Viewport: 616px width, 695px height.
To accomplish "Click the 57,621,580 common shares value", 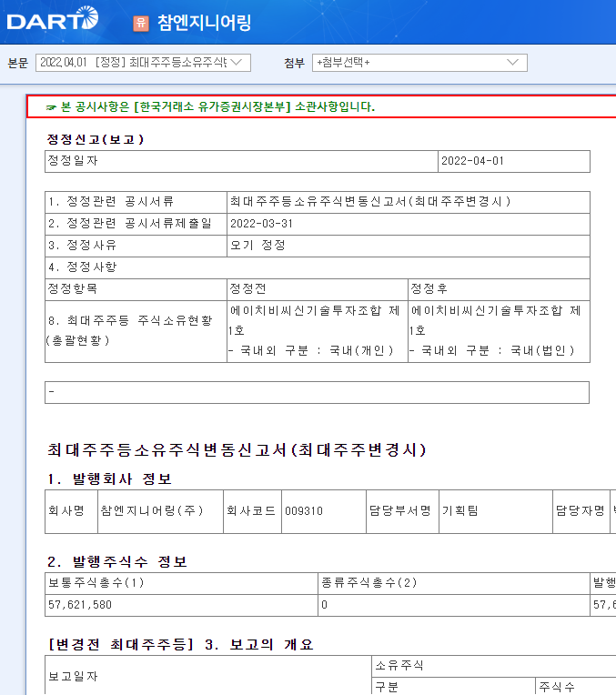I will (x=181, y=605).
